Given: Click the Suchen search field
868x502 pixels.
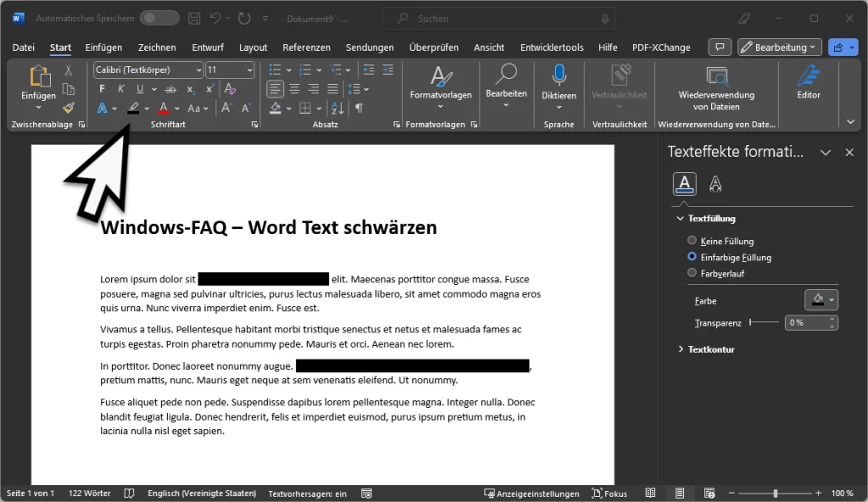Looking at the screenshot, I should tap(498, 19).
